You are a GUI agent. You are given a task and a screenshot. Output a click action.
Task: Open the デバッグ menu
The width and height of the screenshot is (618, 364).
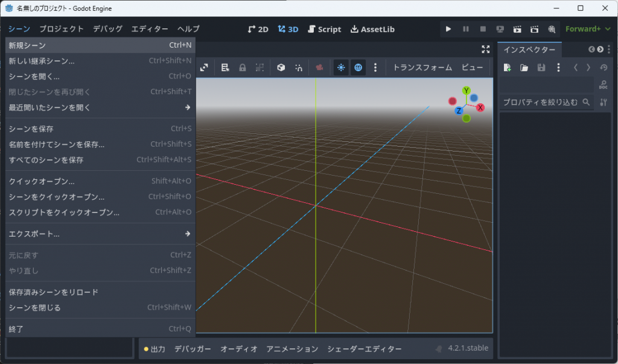pos(107,29)
